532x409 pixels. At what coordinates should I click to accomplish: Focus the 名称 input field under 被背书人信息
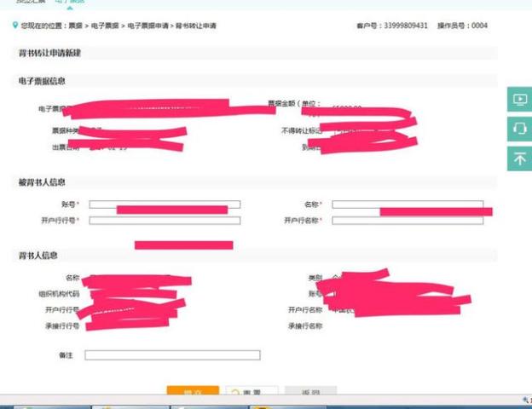point(408,204)
